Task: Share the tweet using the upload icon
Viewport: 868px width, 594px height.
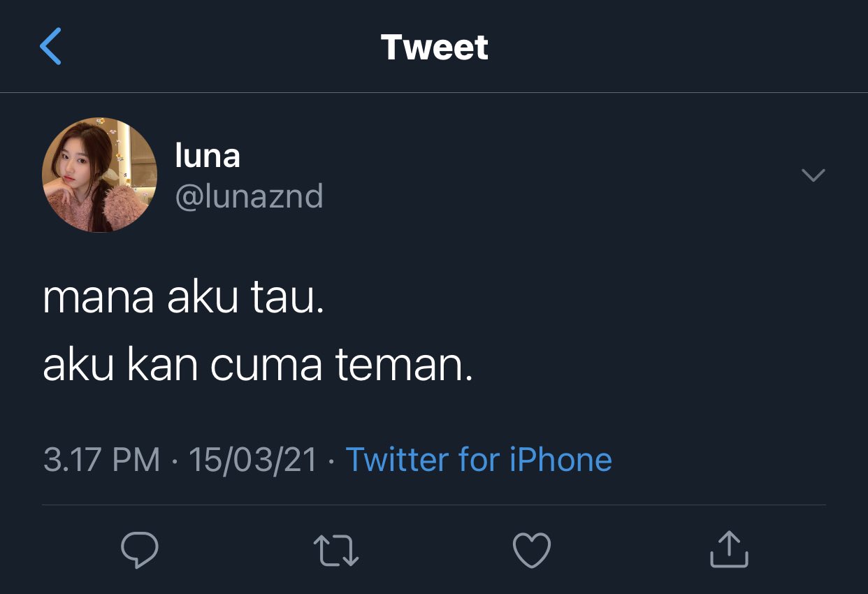Action: pyautogui.click(x=729, y=549)
